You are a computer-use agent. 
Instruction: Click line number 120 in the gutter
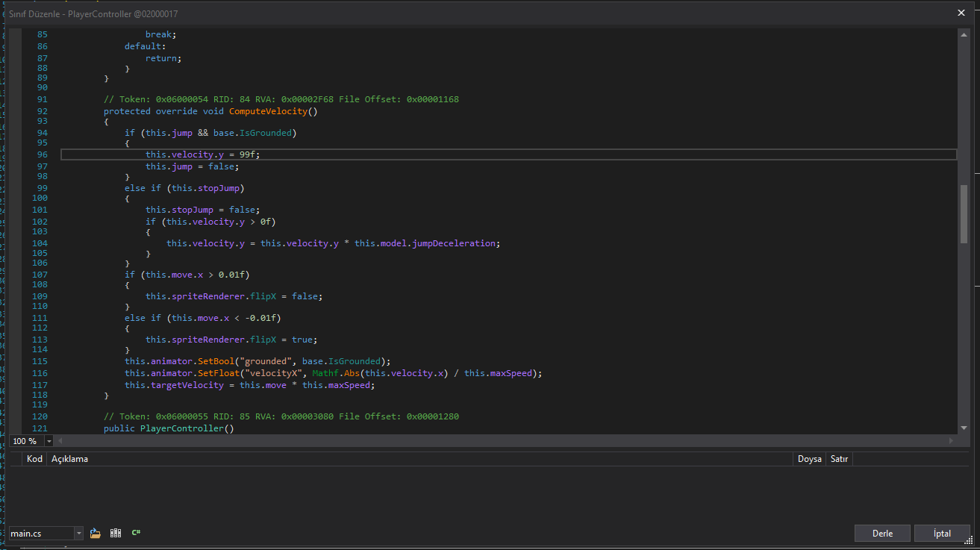coord(40,416)
